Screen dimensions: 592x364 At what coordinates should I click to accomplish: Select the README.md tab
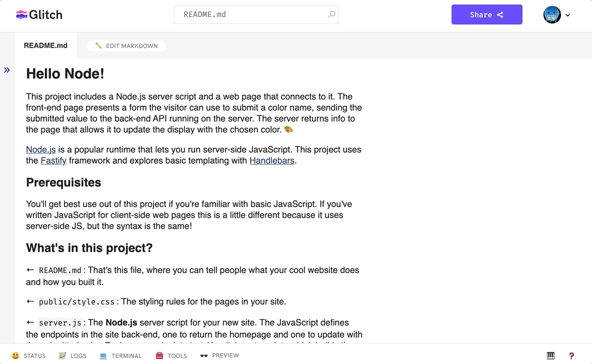tap(45, 45)
